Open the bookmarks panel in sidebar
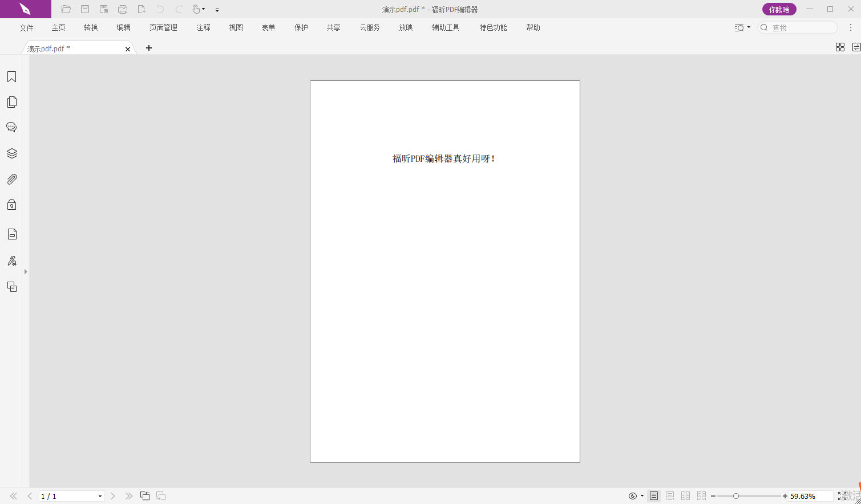Screen dimensions: 861x504 pos(11,77)
